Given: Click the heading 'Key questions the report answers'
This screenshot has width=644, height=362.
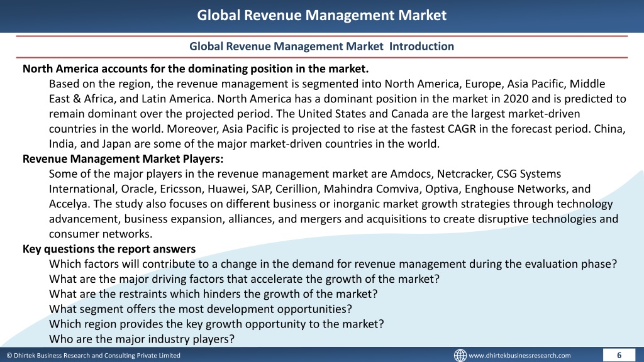Looking at the screenshot, I should pyautogui.click(x=109, y=249).
